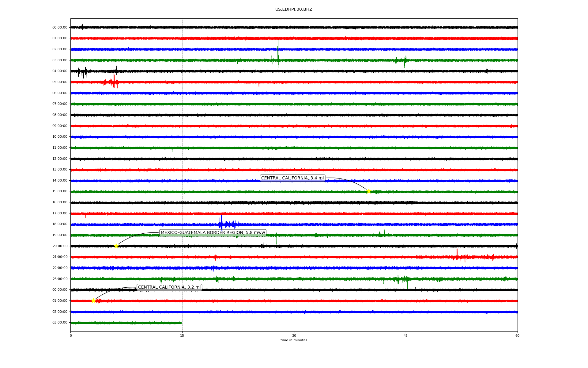This screenshot has height=368, width=588.
Task: Click the MEXICO-GUATEMALA BORDER REGION, 5.8 mww label
Action: click(x=213, y=233)
